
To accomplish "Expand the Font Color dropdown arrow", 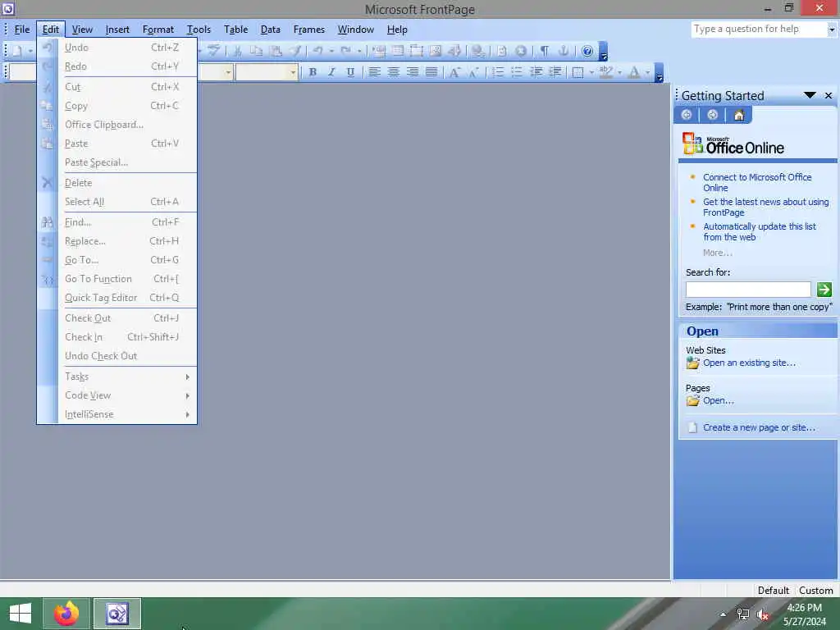I will [647, 72].
